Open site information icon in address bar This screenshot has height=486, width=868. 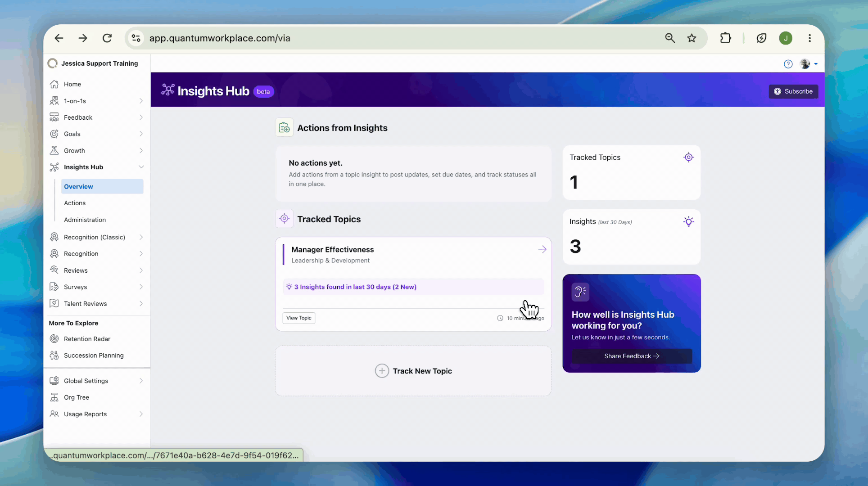point(136,38)
